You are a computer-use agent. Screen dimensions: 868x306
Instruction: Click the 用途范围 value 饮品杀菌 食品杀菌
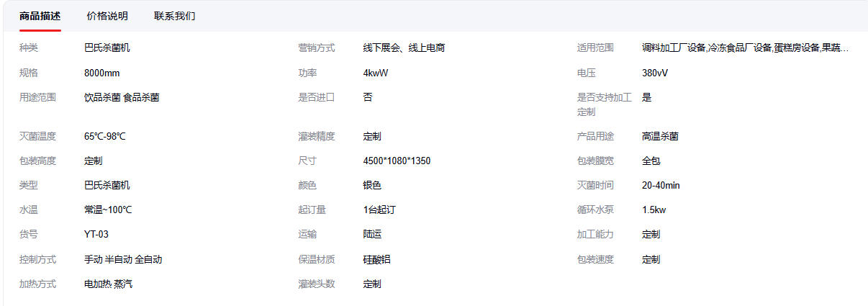(x=122, y=97)
